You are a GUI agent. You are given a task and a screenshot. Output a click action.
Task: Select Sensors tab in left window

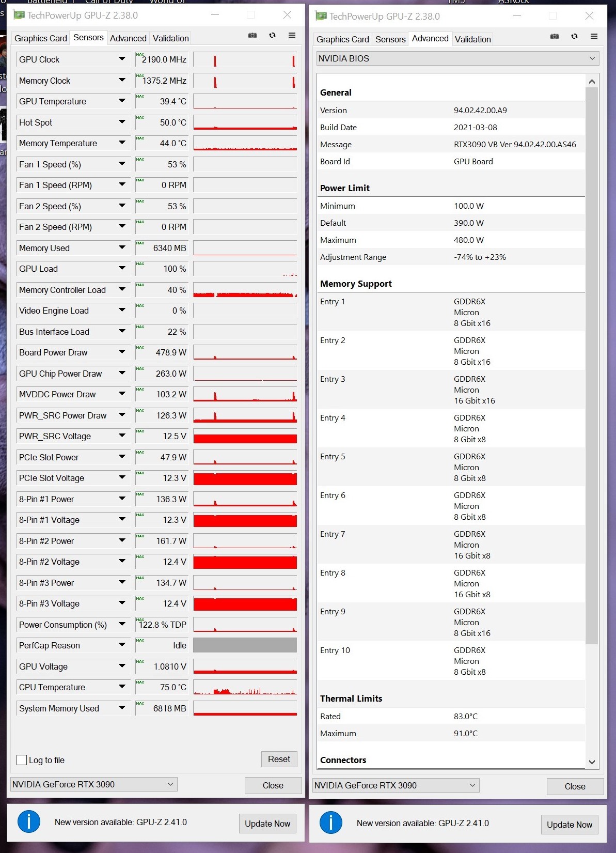coord(88,37)
